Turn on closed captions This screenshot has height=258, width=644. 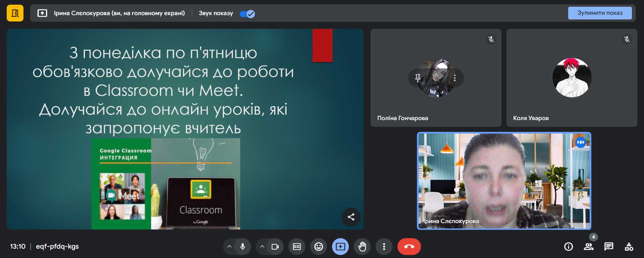click(297, 247)
